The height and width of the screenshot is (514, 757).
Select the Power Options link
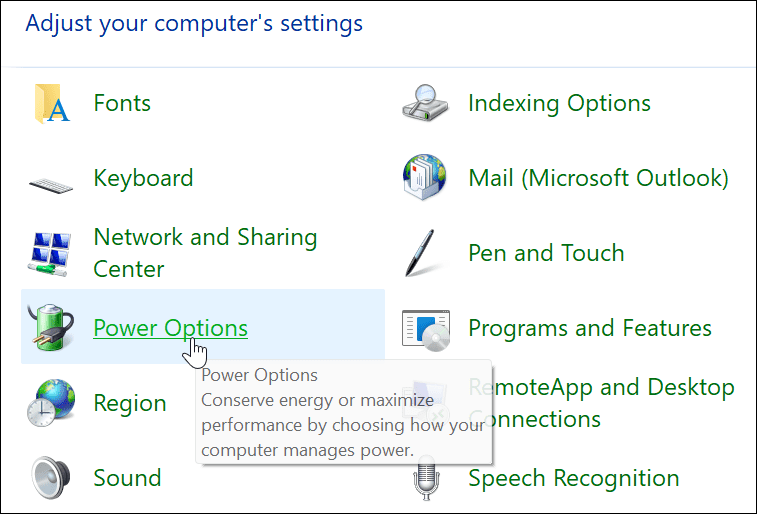point(170,328)
